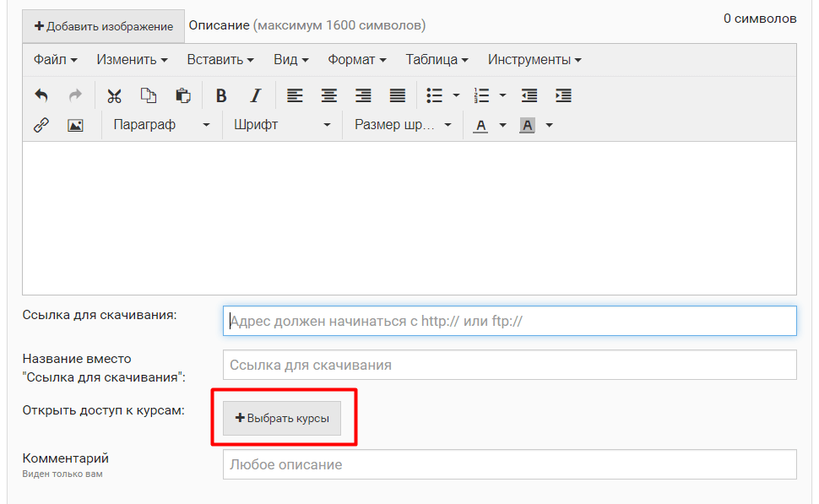The width and height of the screenshot is (819, 504).
Task: Open the text color picker arrow
Action: 503,125
